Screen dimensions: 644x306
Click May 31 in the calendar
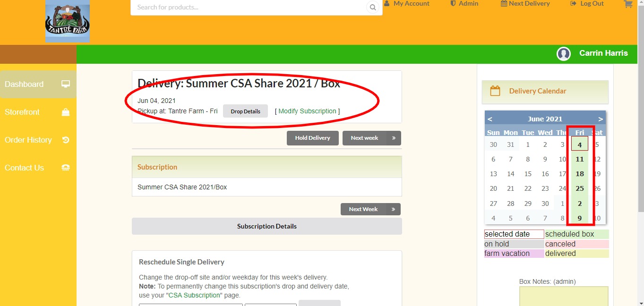pyautogui.click(x=510, y=144)
